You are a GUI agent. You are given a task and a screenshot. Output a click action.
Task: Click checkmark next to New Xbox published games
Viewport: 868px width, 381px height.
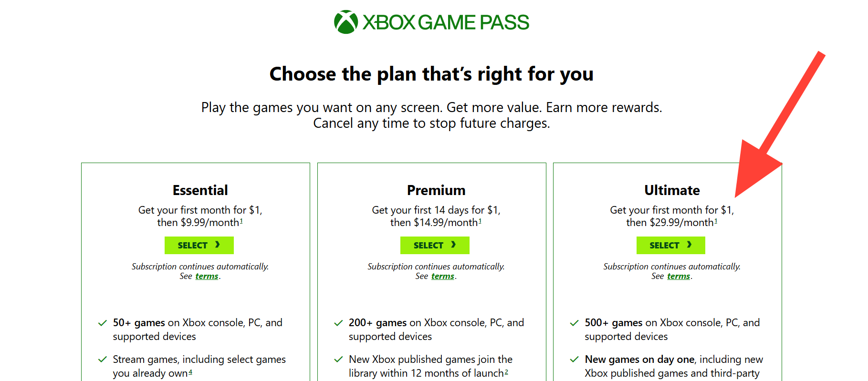[338, 360]
